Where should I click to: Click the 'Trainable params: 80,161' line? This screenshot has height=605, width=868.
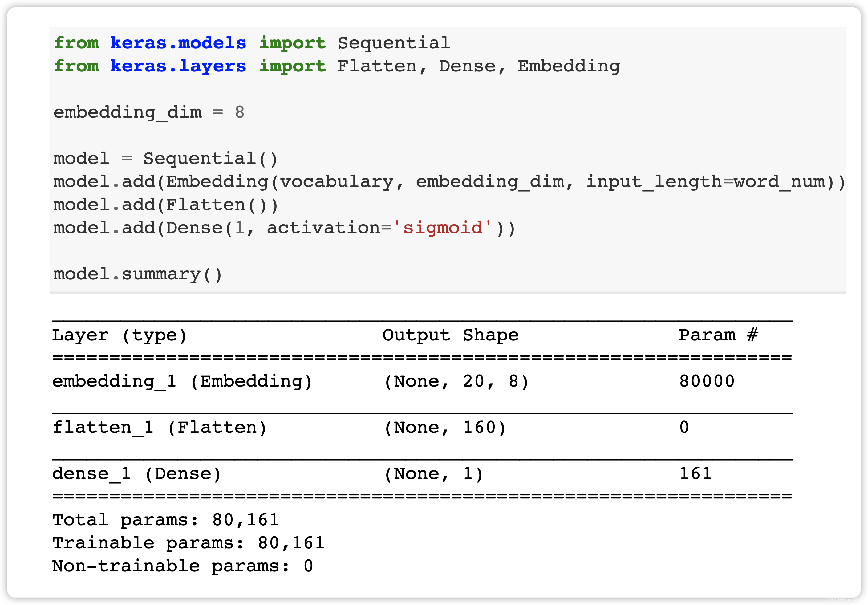188,543
